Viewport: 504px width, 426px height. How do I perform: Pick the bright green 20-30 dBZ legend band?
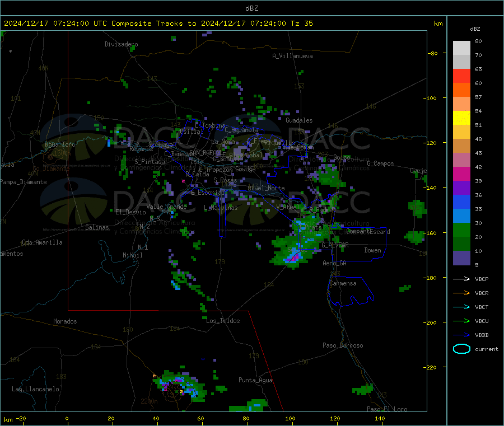pyautogui.click(x=461, y=230)
